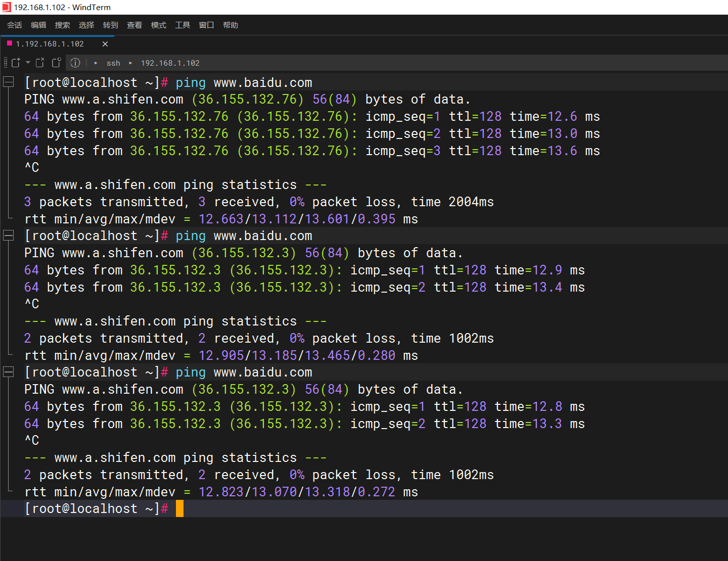Viewport: 728px width, 561px height.
Task: Click the ssh breadcrumb segment
Action: coord(113,63)
